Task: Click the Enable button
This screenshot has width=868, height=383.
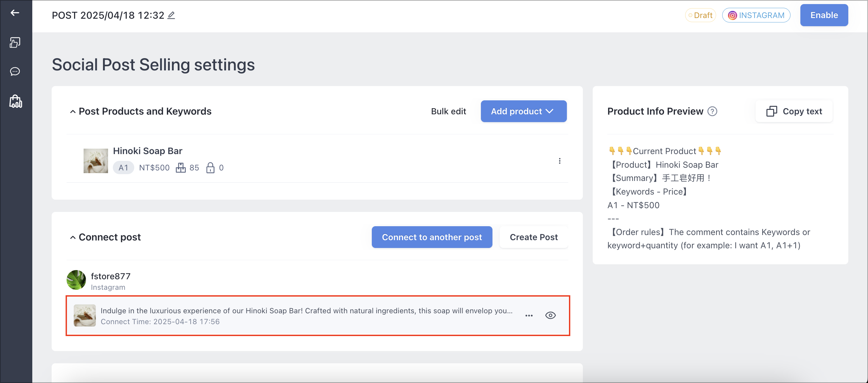Action: 824,15
